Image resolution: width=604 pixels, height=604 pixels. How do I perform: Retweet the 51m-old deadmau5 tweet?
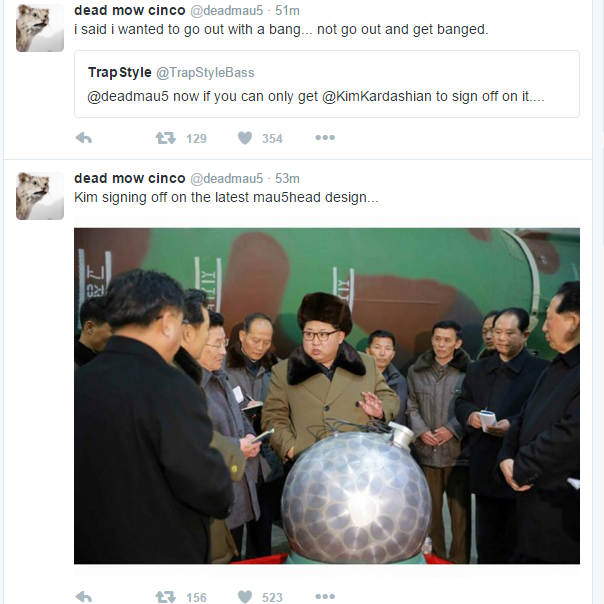166,138
